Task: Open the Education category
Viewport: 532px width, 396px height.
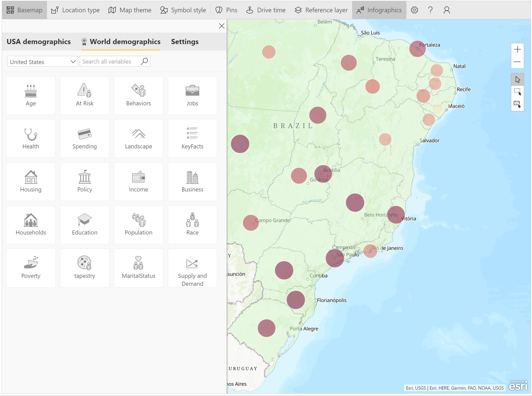Action: [x=85, y=225]
